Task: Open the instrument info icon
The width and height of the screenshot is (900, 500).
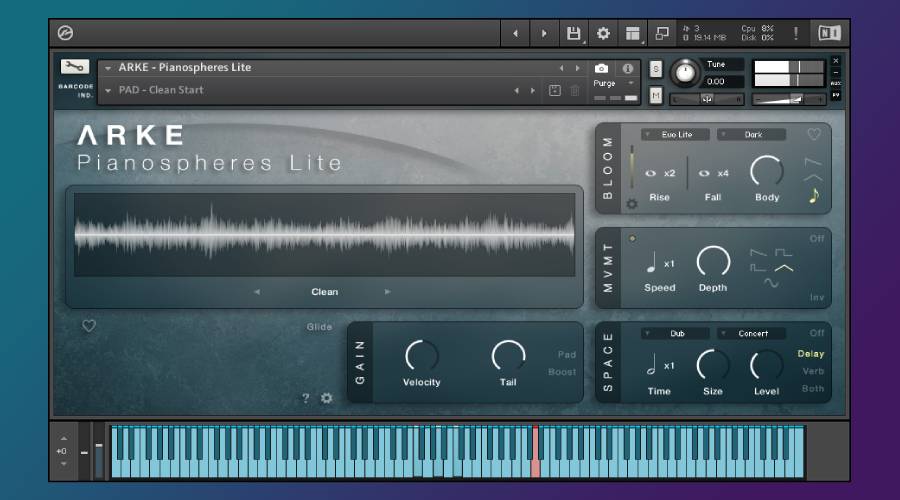Action: point(628,69)
